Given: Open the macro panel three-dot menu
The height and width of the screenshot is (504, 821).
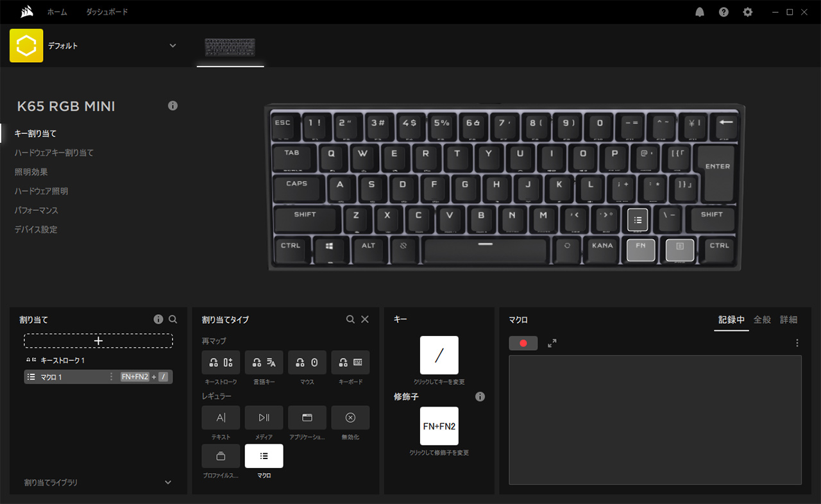Looking at the screenshot, I should (x=797, y=343).
